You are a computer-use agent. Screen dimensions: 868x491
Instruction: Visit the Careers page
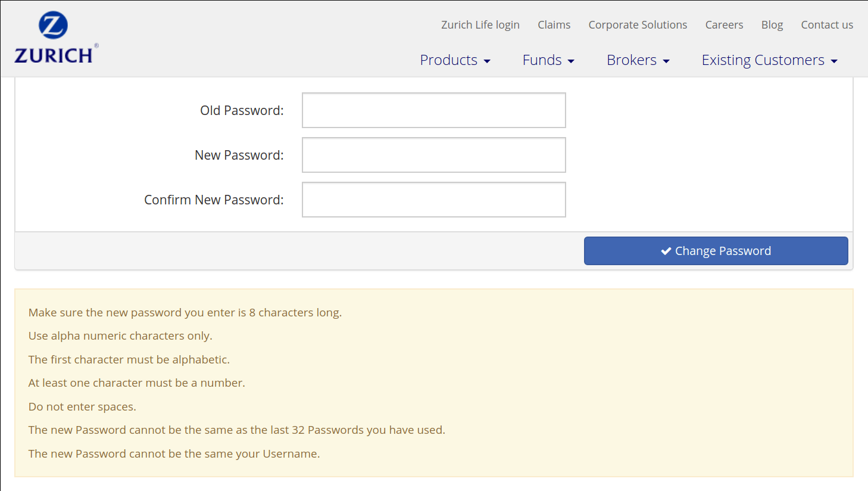coord(724,25)
